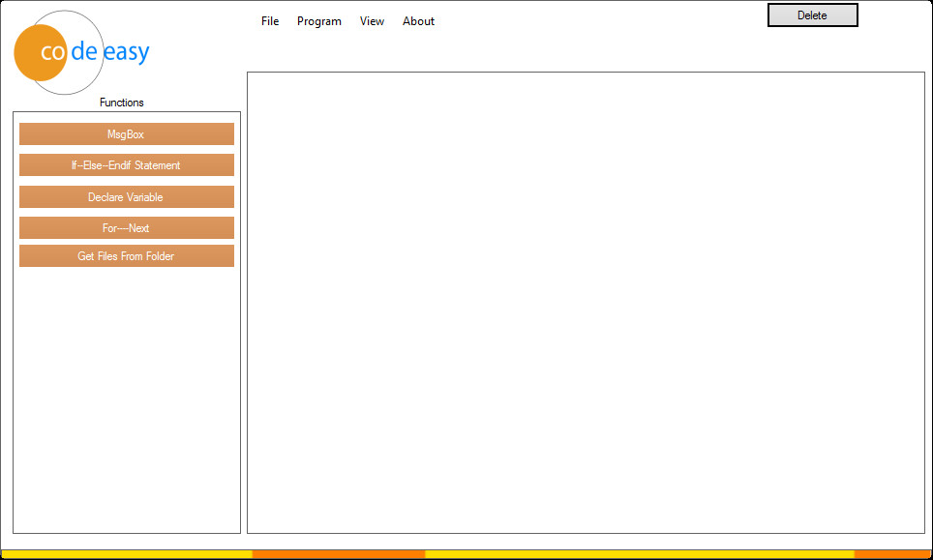Choose Get Files From Folder
The width and height of the screenshot is (933, 560).
(x=126, y=255)
